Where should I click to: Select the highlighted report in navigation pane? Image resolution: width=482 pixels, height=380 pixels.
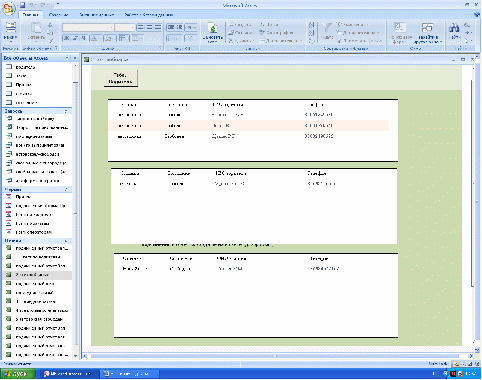pos(37,275)
